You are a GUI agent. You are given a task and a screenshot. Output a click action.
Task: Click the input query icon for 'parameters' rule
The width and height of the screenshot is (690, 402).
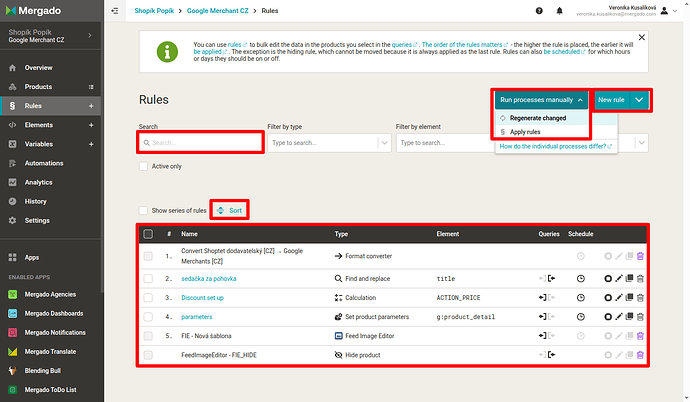point(542,317)
